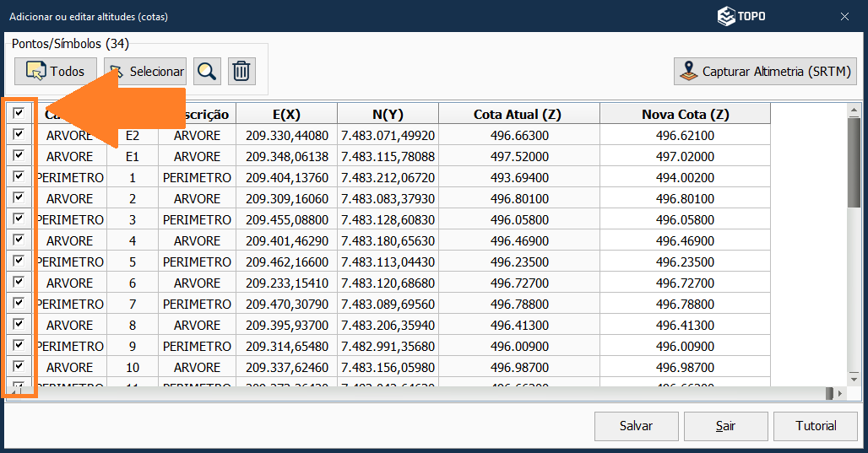Viewport: 868px width, 453px height.
Task: Uncheck the checkbox for PERIMETRO row 5
Action: click(x=19, y=261)
